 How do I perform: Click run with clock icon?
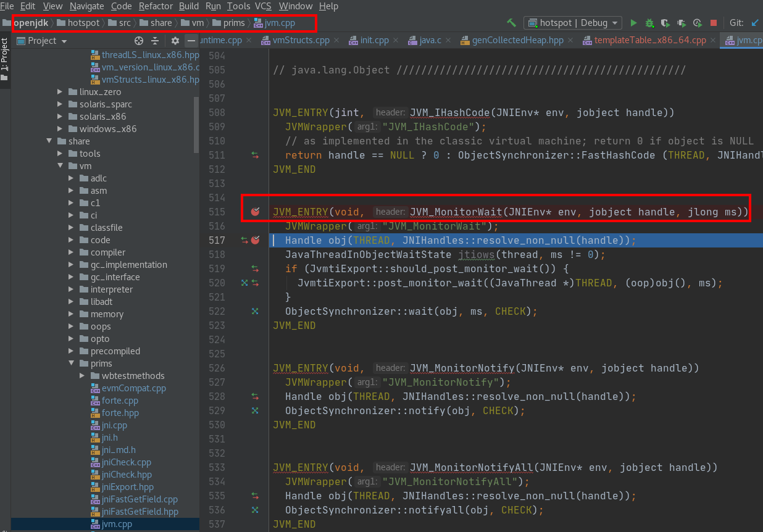[x=698, y=23]
